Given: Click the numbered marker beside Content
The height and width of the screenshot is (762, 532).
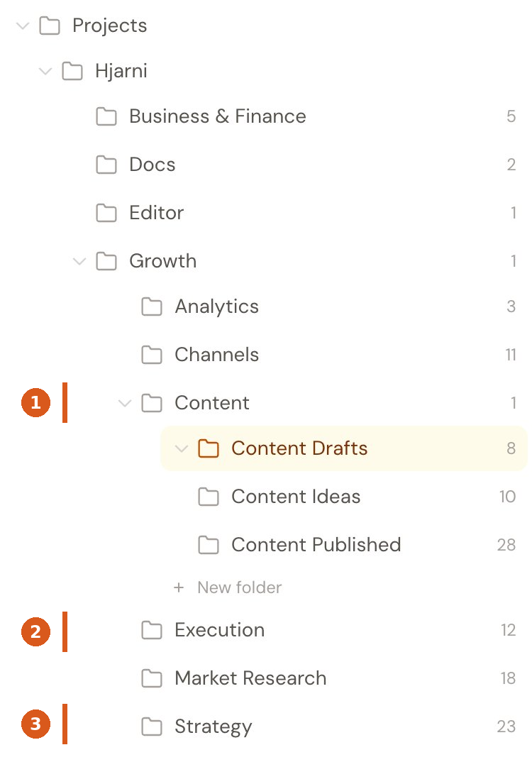Looking at the screenshot, I should coord(35,403).
